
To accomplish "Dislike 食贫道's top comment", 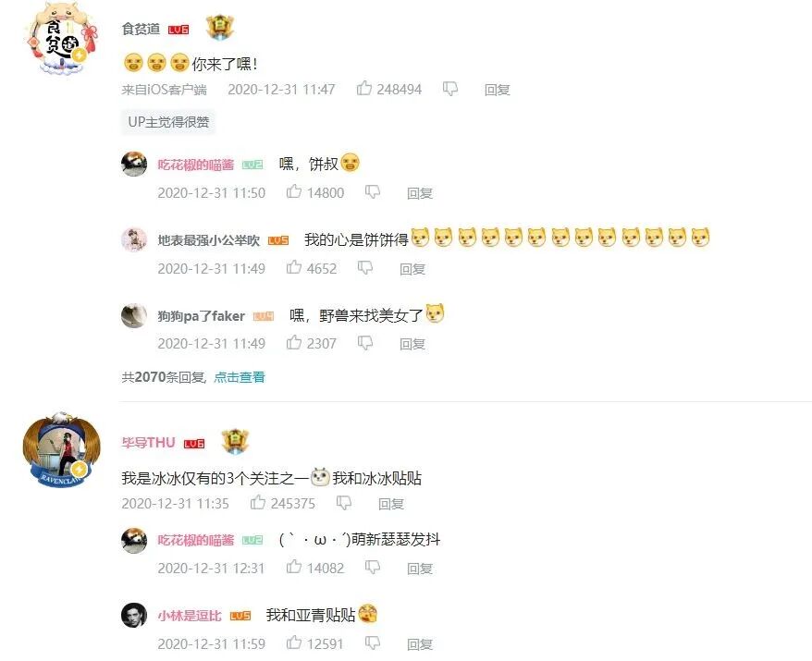I will (x=450, y=89).
